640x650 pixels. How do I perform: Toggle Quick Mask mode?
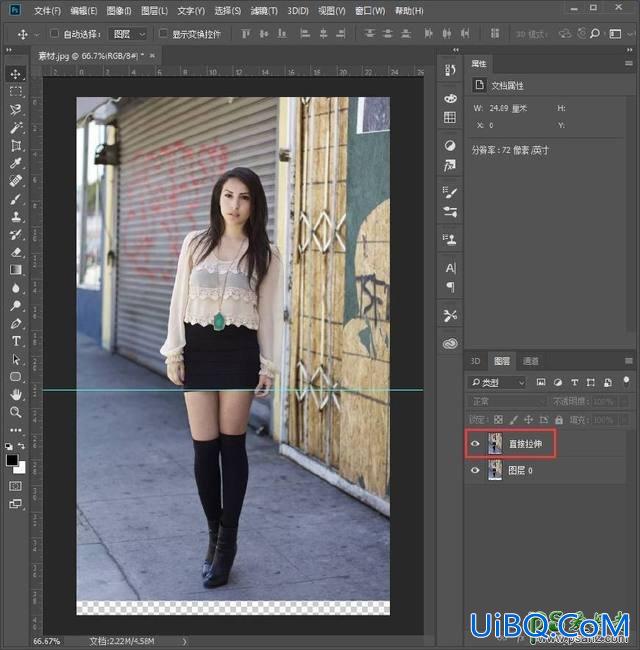coord(16,486)
